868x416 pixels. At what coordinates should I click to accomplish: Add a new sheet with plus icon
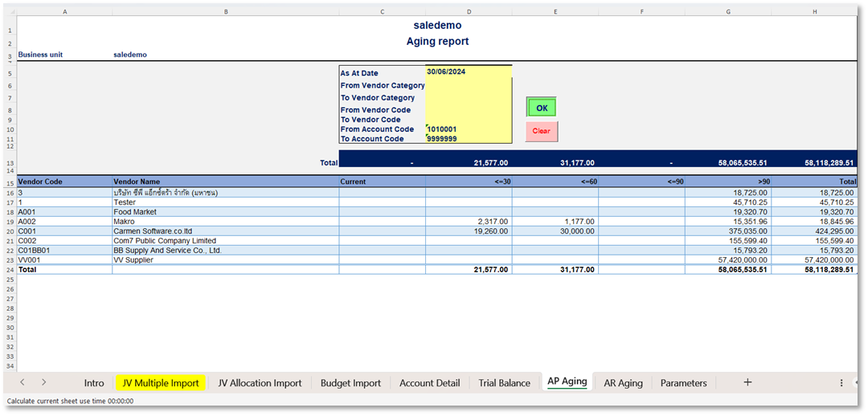[747, 382]
